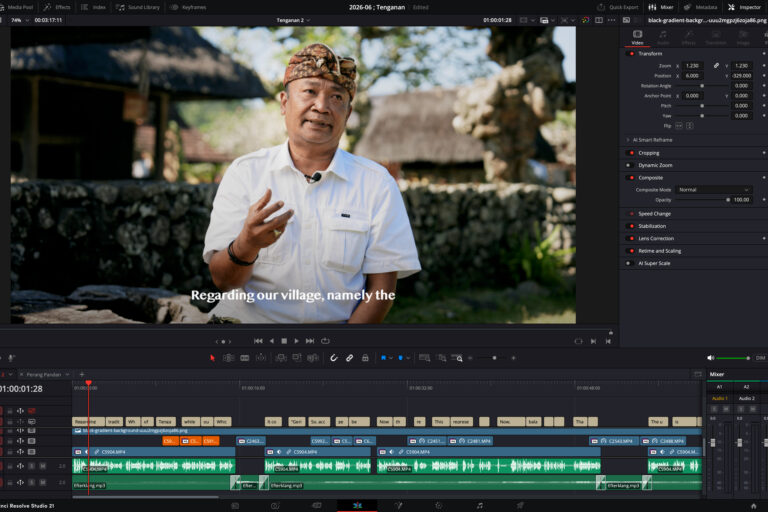Toggle the Mixer panel button

pos(661,7)
